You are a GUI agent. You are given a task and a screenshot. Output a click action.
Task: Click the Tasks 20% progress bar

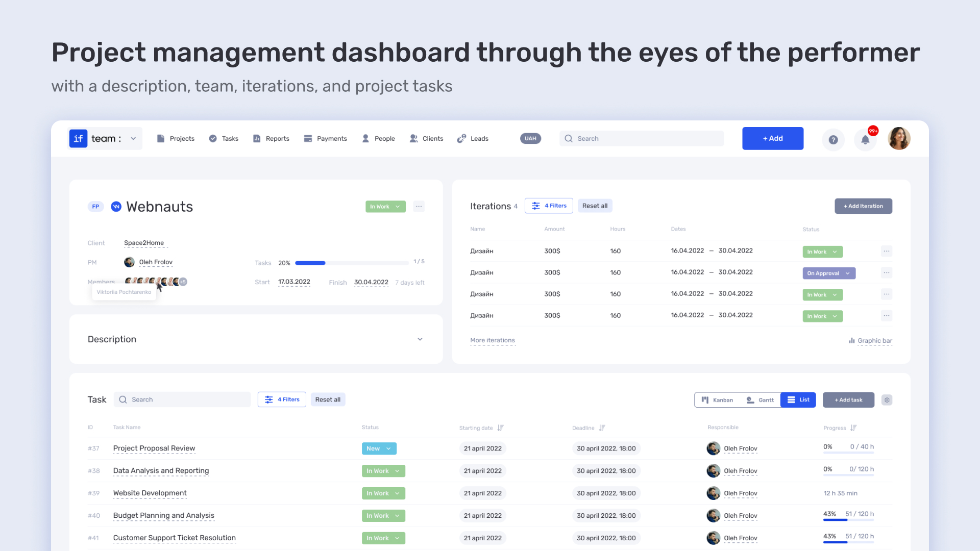coord(352,263)
